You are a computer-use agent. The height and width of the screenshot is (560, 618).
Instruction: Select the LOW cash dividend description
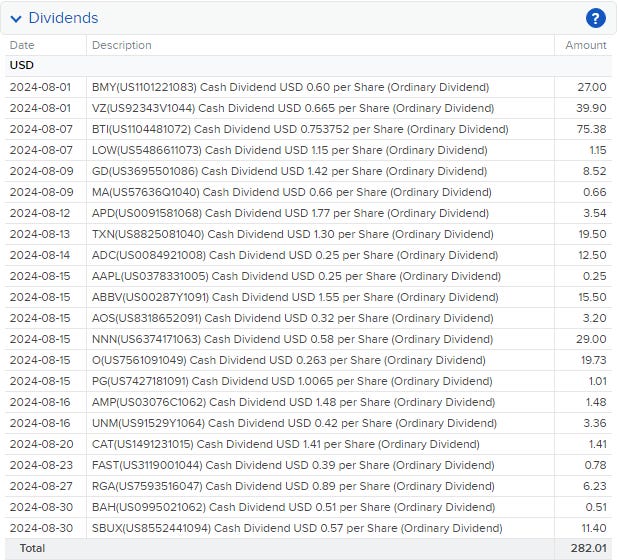click(290, 150)
